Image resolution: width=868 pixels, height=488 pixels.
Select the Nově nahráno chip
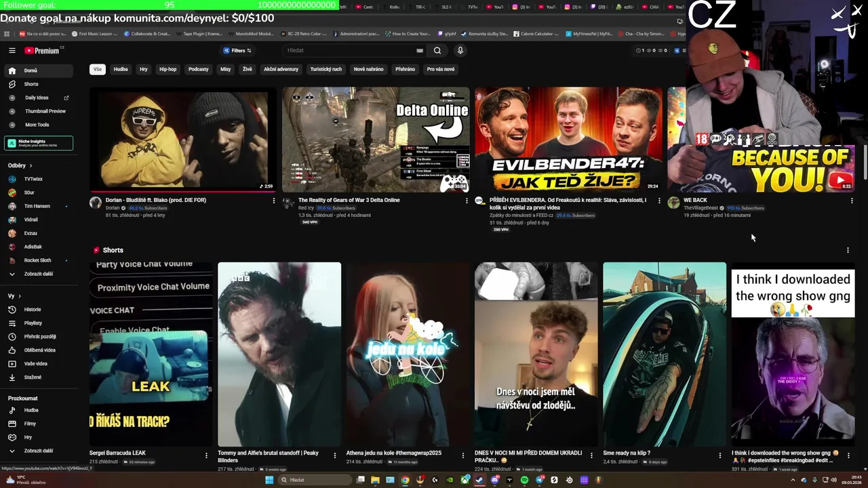pyautogui.click(x=368, y=69)
